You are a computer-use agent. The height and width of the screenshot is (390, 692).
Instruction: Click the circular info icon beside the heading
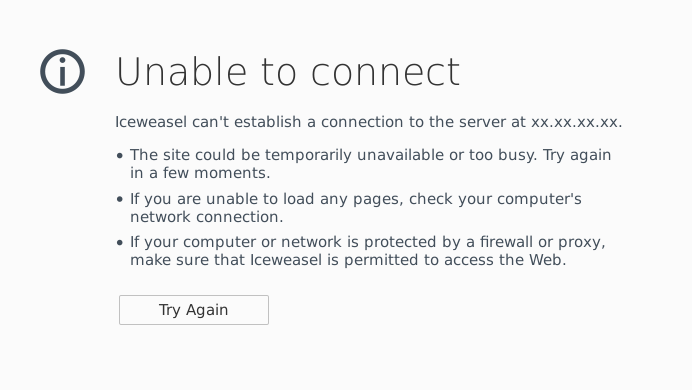62,71
